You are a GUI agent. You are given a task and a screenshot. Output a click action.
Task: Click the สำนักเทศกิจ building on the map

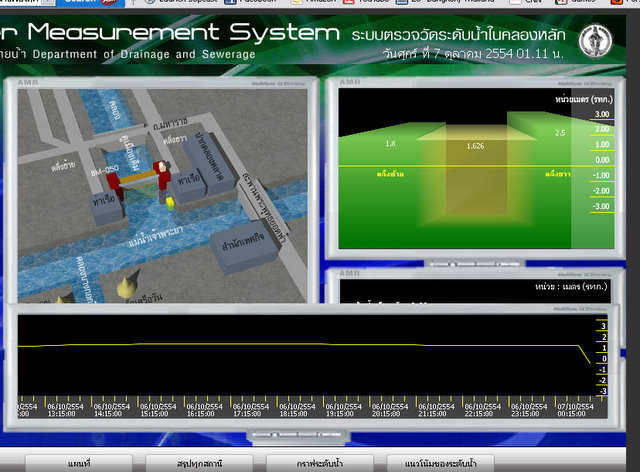point(244,246)
